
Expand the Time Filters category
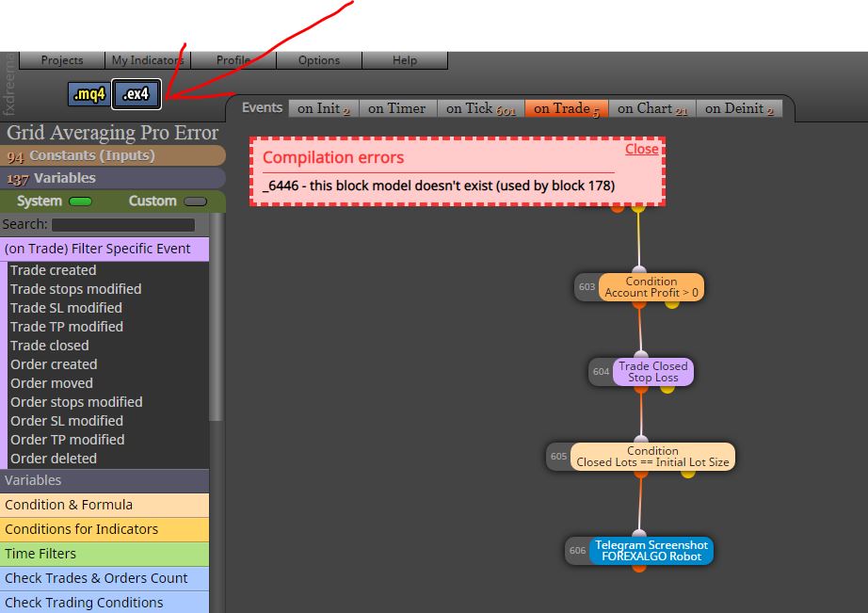(104, 554)
